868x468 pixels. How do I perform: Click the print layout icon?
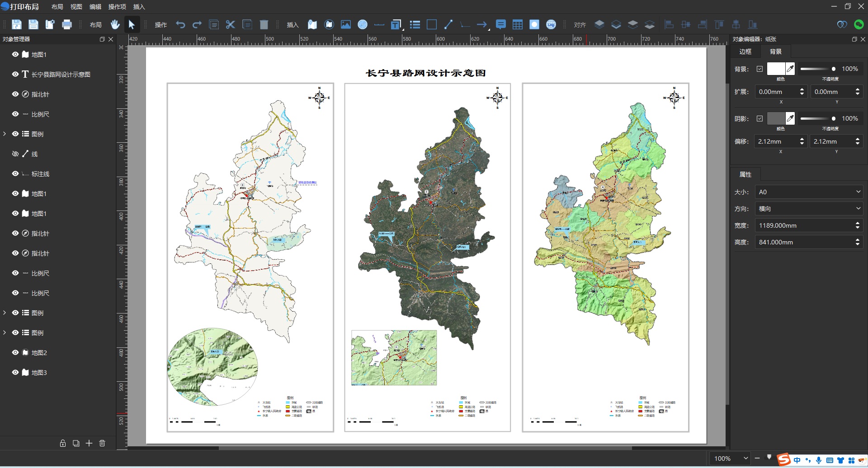coord(67,25)
